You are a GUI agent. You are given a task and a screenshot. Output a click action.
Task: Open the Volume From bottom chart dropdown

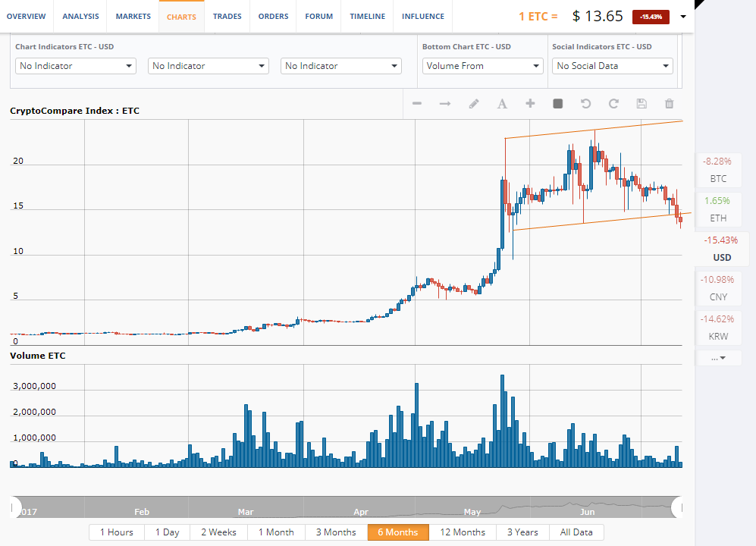tap(482, 66)
